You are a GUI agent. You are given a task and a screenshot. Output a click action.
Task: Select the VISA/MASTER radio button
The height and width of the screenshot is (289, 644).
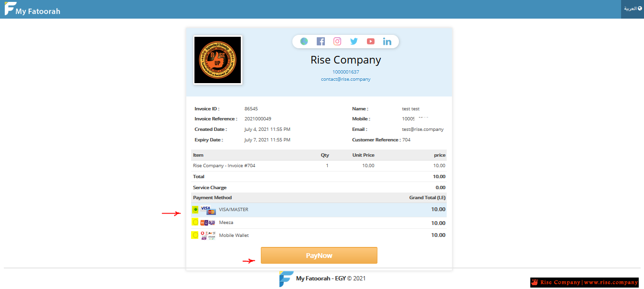(x=195, y=210)
